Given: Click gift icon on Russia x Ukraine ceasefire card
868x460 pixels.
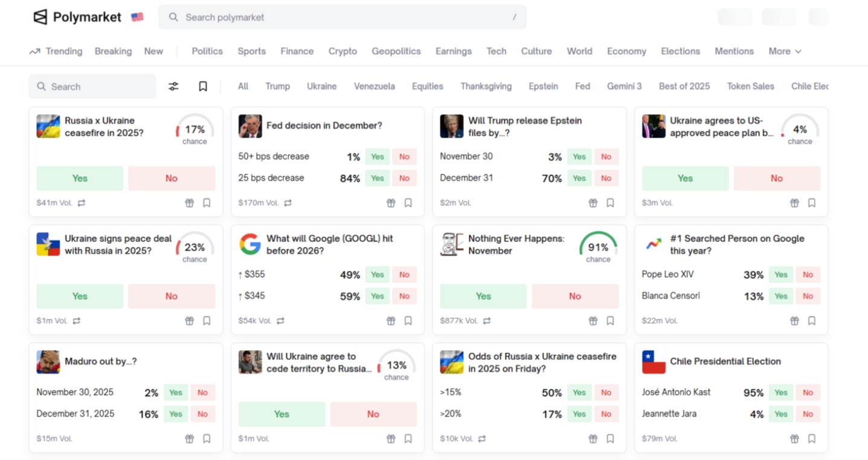Looking at the screenshot, I should pyautogui.click(x=190, y=203).
